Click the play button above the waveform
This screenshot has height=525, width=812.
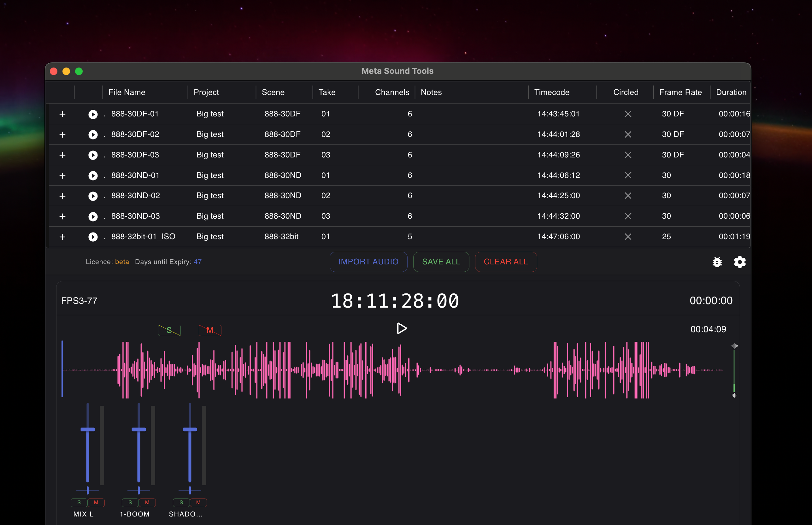pos(401,329)
